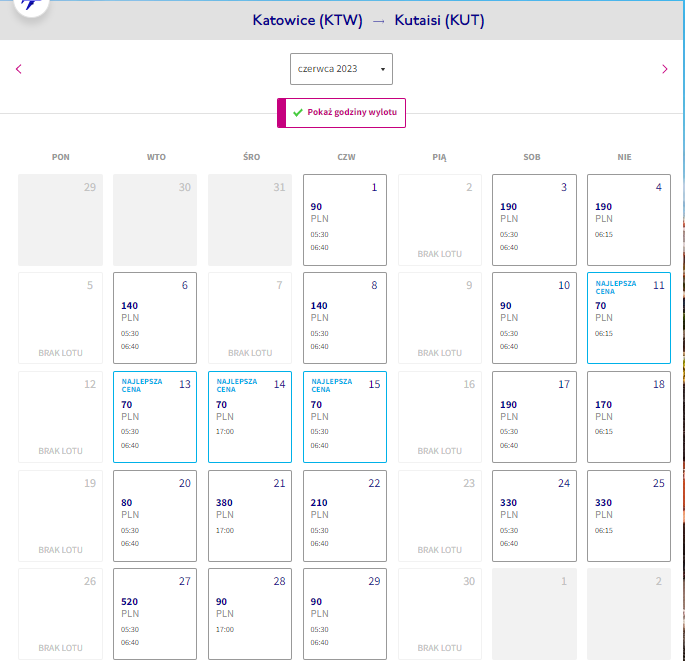Select June 13 flight at 70 PLN
Image resolution: width=685 pixels, height=661 pixels.
[x=155, y=417]
